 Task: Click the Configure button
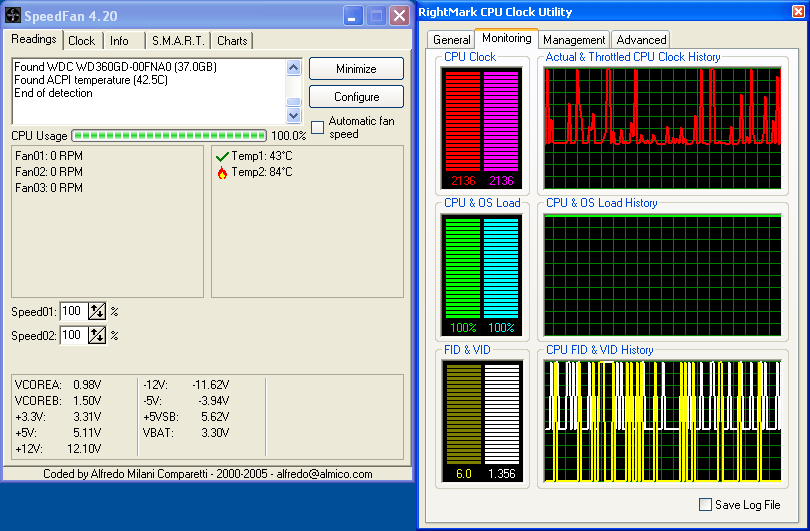[x=356, y=97]
